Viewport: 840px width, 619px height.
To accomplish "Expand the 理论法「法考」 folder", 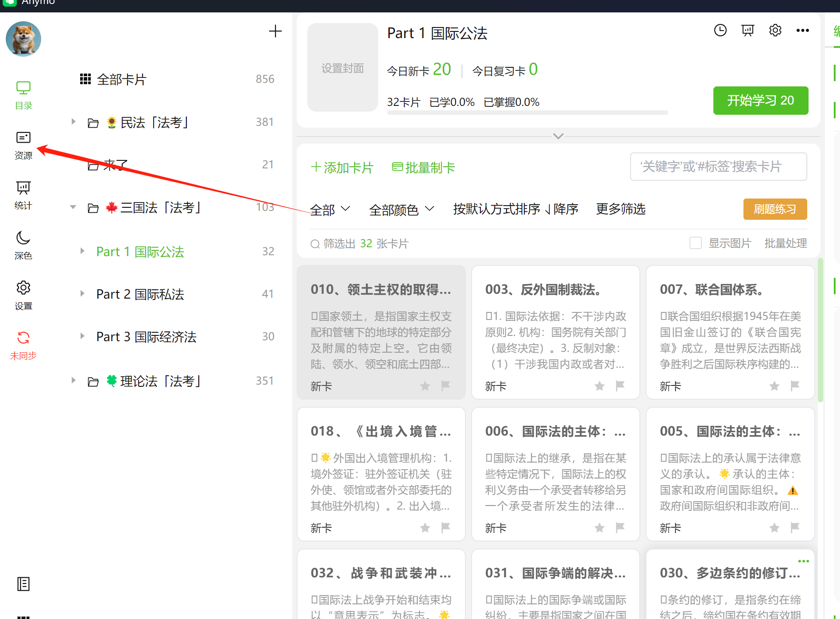I will [x=74, y=380].
